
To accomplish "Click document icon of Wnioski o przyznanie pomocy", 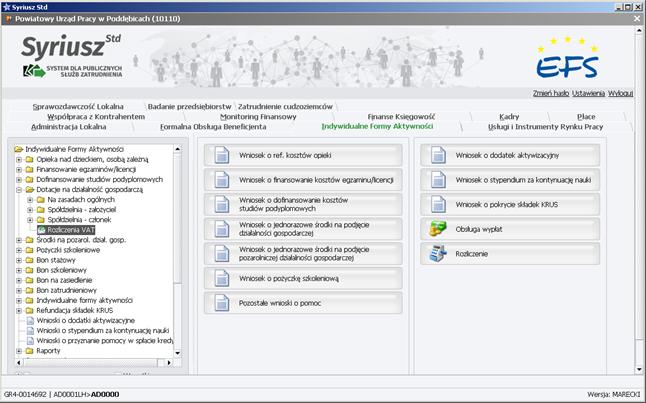I will [30, 341].
